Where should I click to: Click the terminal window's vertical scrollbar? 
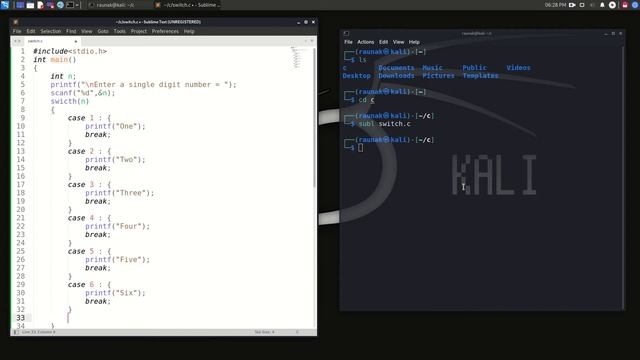[x=623, y=178]
